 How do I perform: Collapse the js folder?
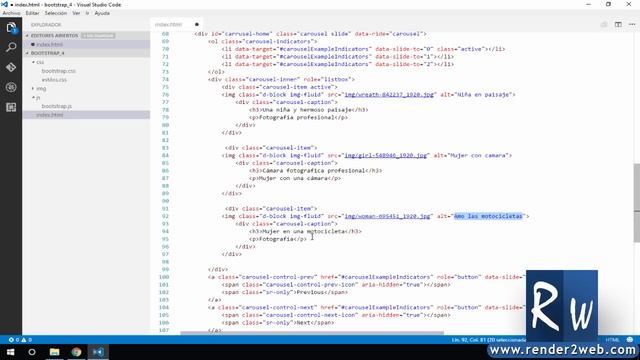(x=33, y=98)
